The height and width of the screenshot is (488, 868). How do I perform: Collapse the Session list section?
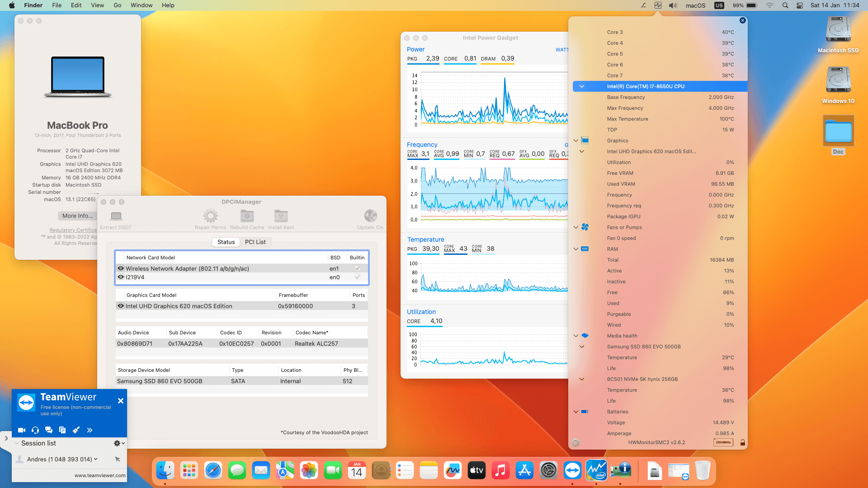17,443
